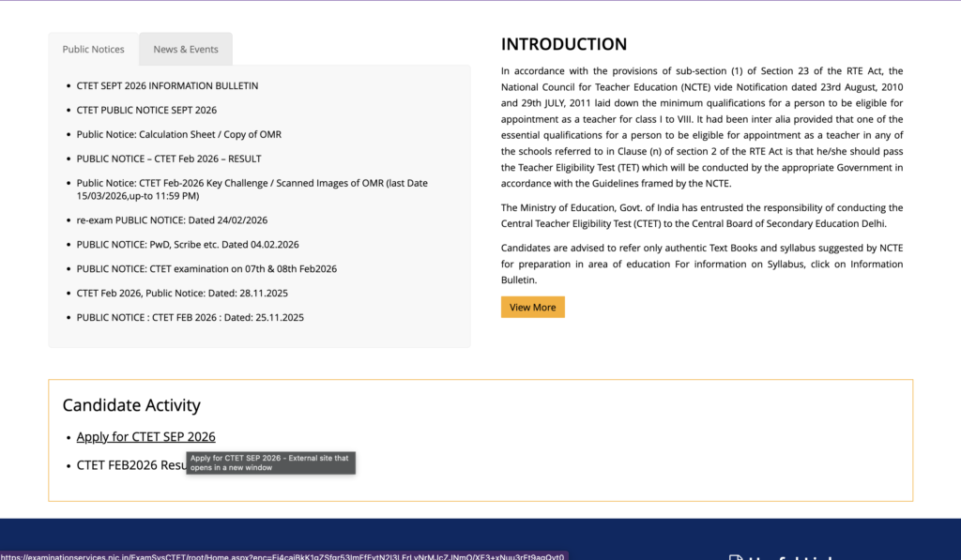961x560 pixels.
Task: Open PwD, Scribe etc. notice dated 04.02.2026
Action: (188, 245)
